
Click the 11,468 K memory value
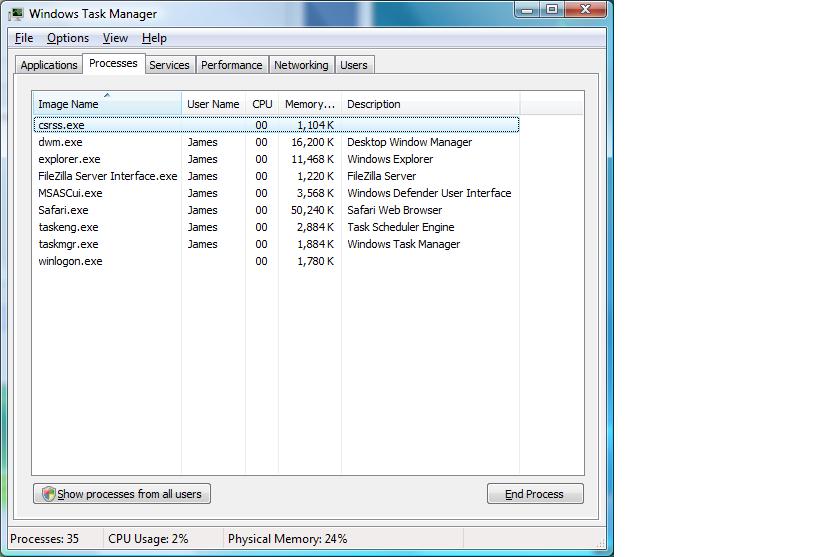pyautogui.click(x=312, y=159)
